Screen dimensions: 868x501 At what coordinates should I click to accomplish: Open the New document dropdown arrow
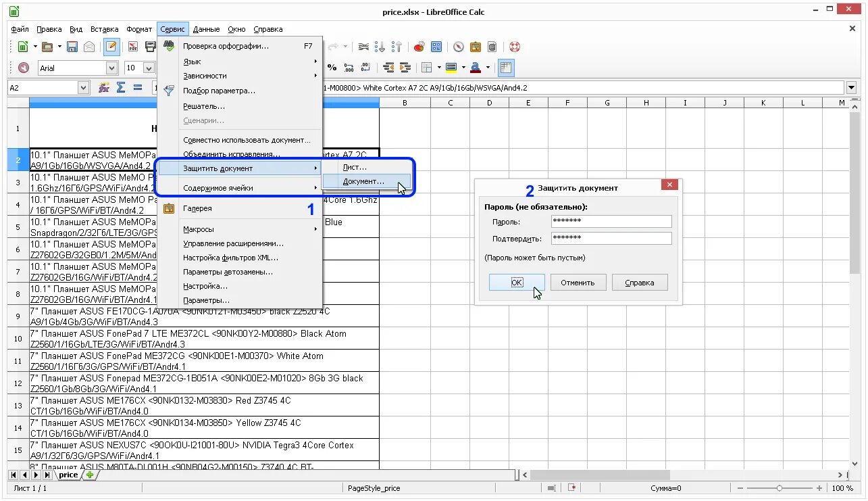[35, 47]
